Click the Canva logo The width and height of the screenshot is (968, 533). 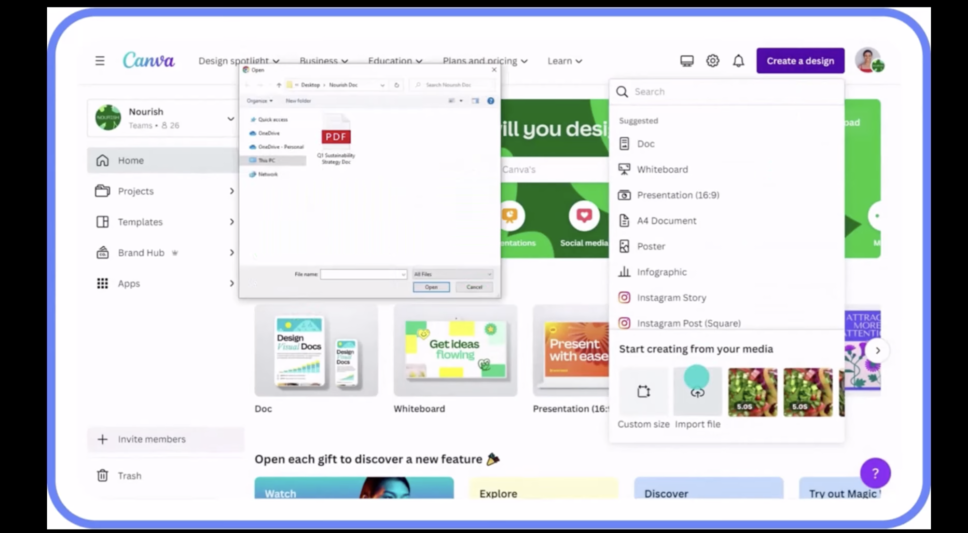(148, 60)
